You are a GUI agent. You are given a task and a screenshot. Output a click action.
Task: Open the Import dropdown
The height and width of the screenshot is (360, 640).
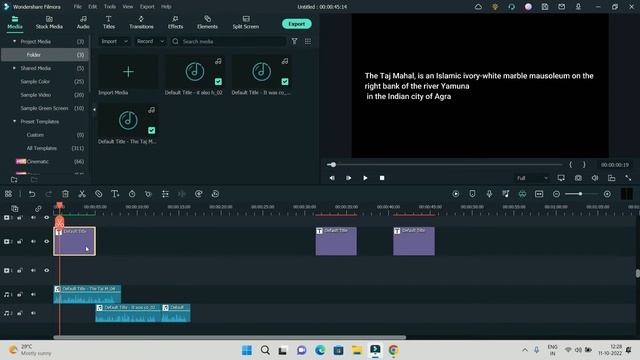coord(114,41)
